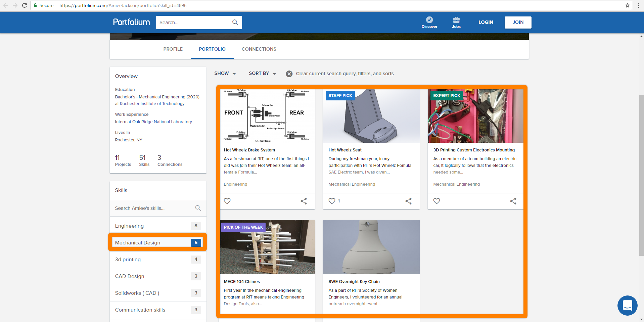
Task: Open the chat support bubble
Action: (627, 306)
